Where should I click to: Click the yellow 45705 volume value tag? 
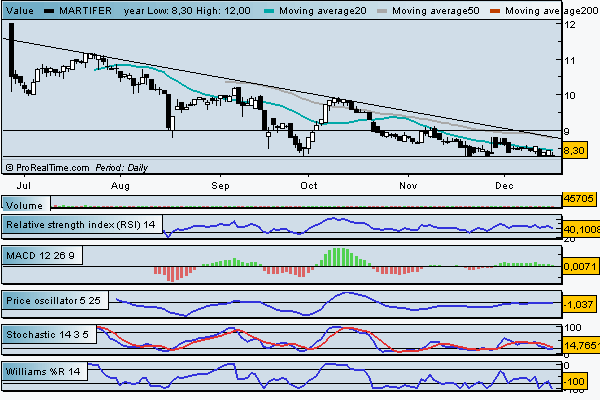[x=579, y=199]
